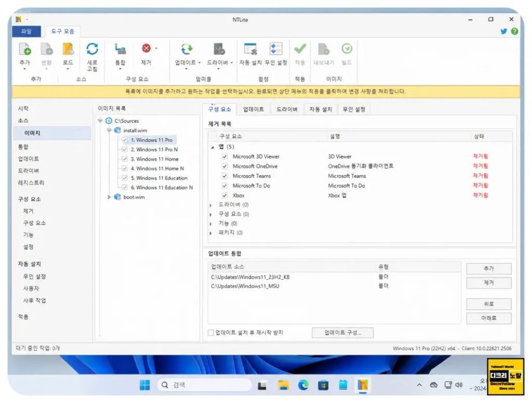
Task: Toggle checkbox for 3. Windows 11 Home
Action: [x=125, y=159]
